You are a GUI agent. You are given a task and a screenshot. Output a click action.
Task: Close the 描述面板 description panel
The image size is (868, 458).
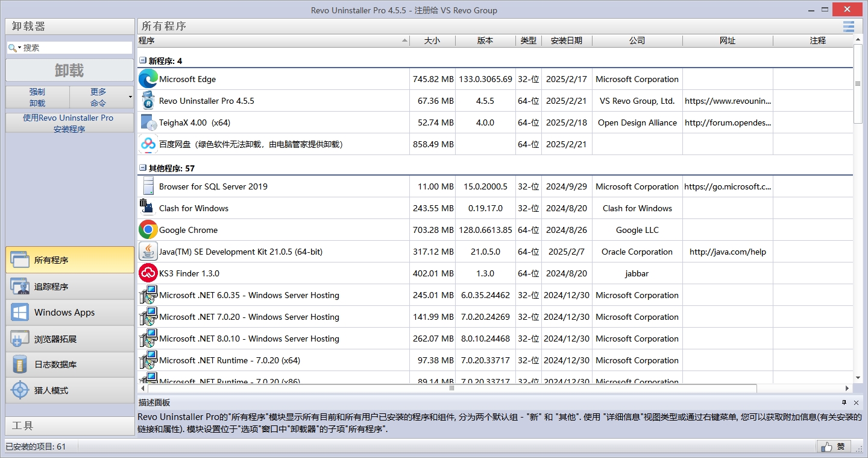coord(857,402)
